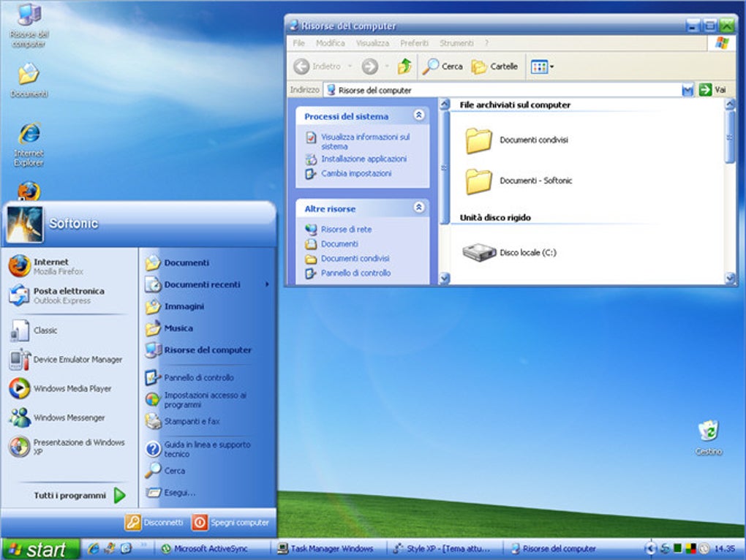Open Outlook Express Posta elettronica
The image size is (746, 560).
click(x=56, y=295)
